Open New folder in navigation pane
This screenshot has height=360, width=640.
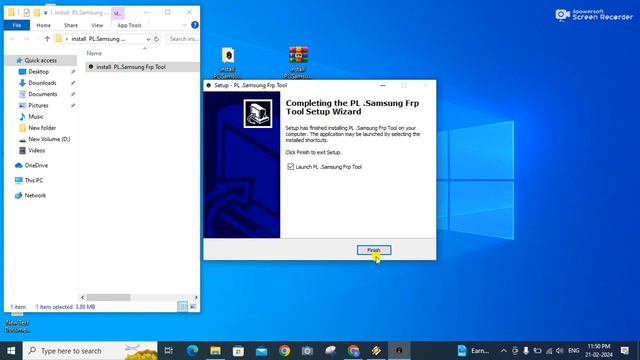click(x=42, y=128)
